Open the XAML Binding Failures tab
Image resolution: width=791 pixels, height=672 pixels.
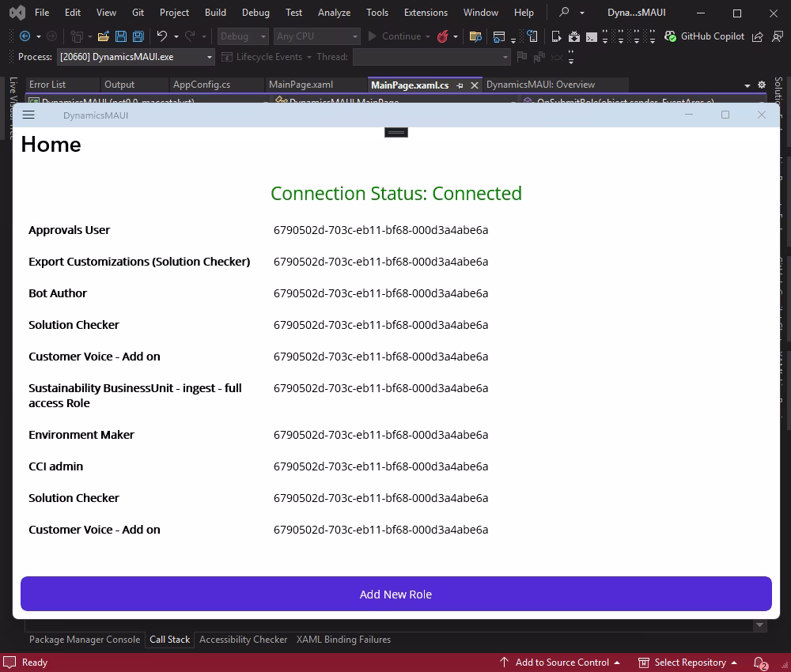pos(343,640)
